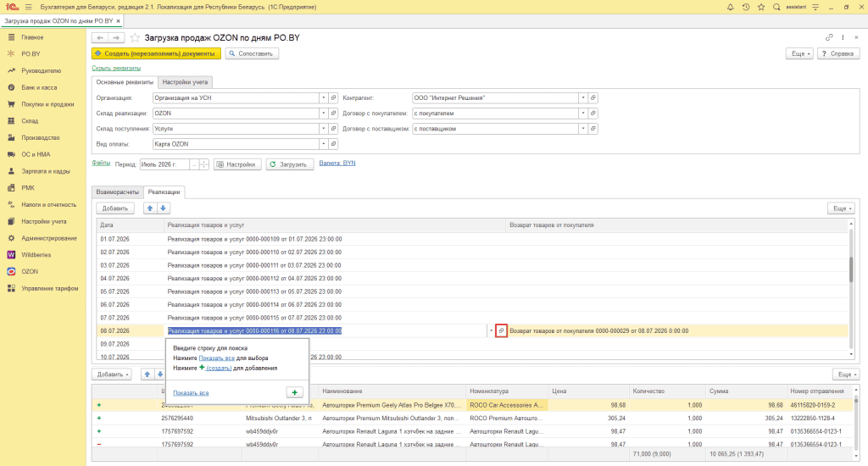Switch to Основные реквизиты tab
This screenshot has height=466, width=868.
coord(125,82)
